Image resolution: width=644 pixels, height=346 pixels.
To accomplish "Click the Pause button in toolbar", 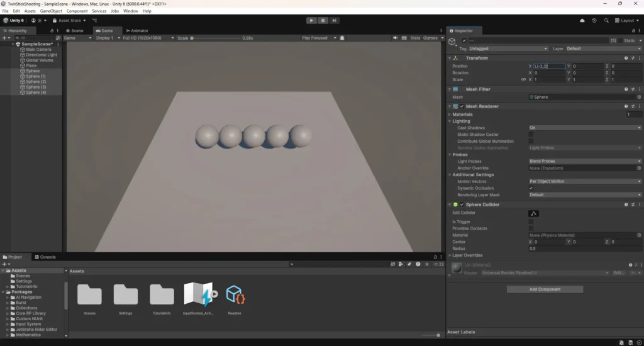I will click(323, 20).
